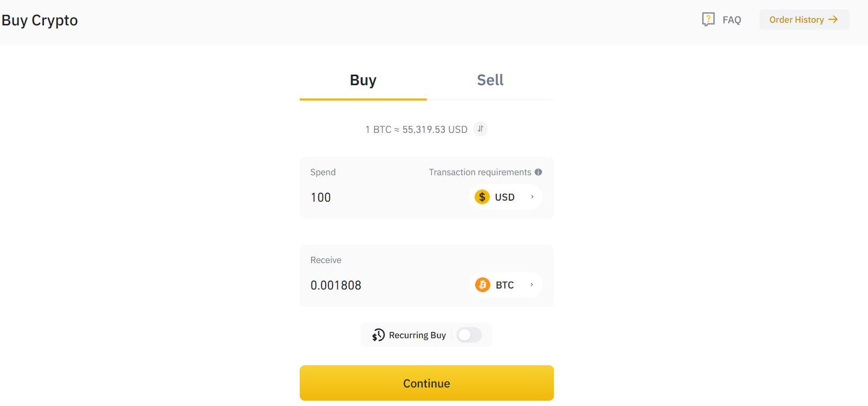Click the Transaction requirements info icon

coord(538,172)
